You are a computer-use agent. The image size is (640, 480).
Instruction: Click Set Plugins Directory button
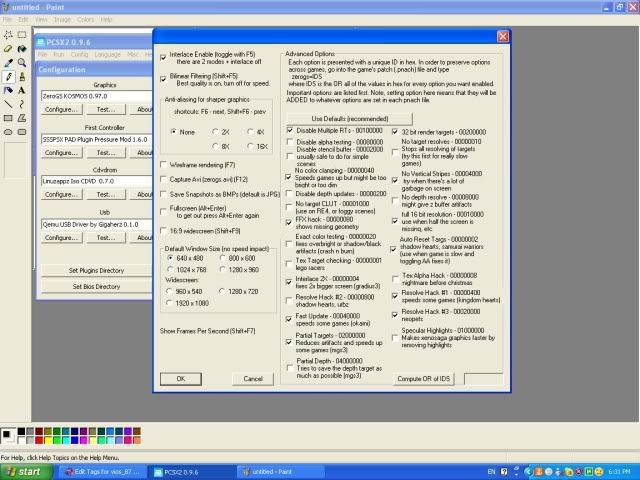(x=96, y=270)
